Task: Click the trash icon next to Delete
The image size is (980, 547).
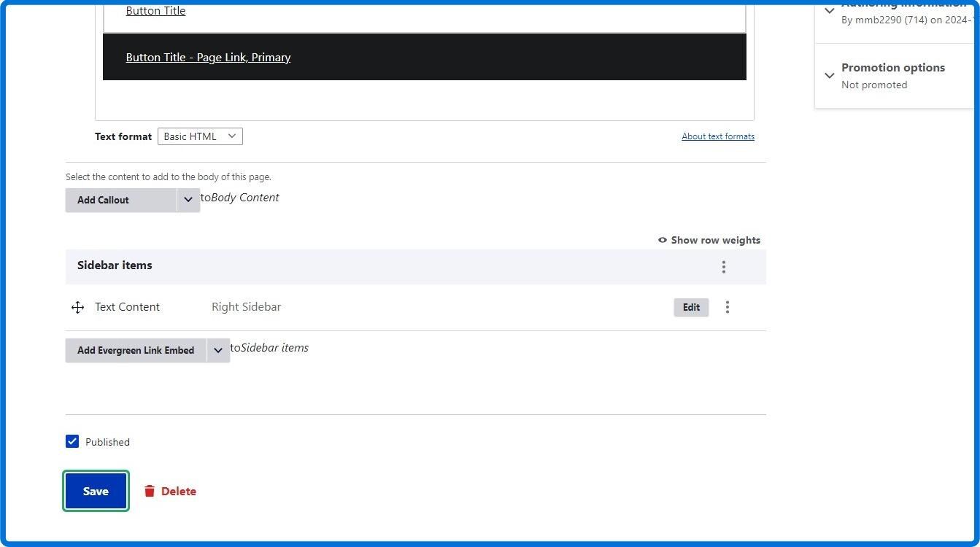Action: (x=150, y=491)
